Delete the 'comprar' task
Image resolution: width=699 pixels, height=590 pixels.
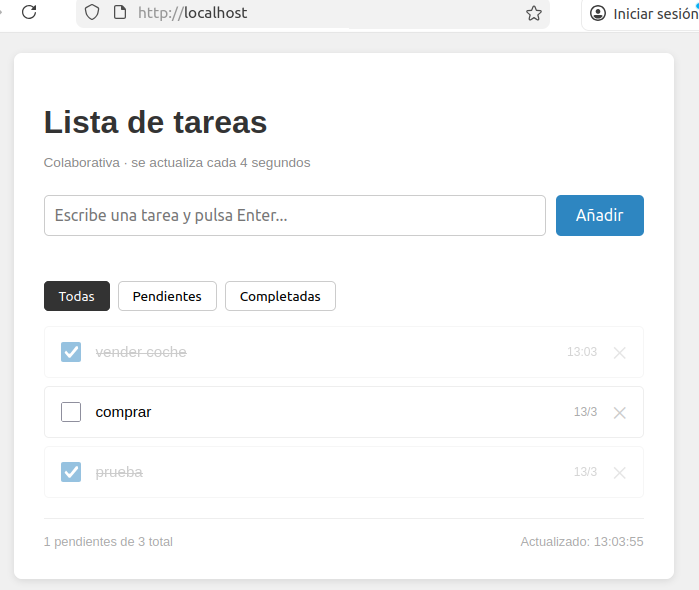point(619,413)
